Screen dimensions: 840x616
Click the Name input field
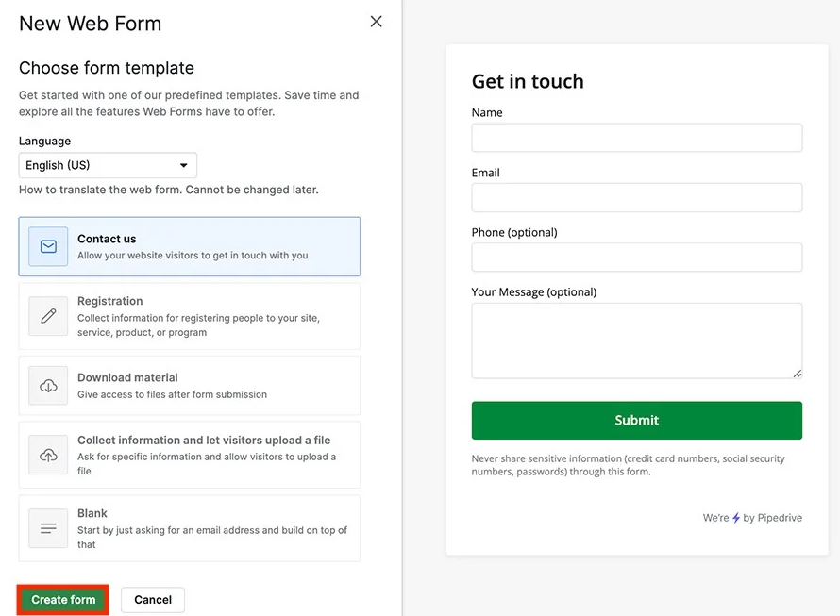(636, 137)
